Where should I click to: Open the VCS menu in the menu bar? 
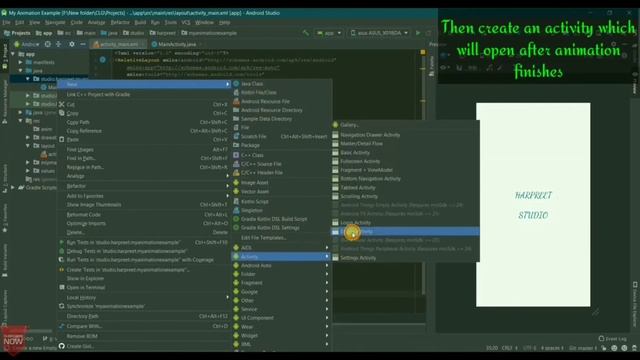186,22
